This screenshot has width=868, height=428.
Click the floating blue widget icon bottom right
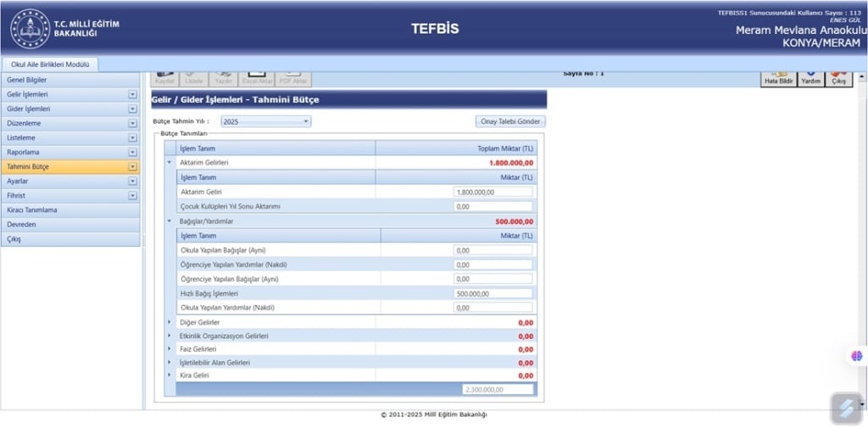coord(846,409)
